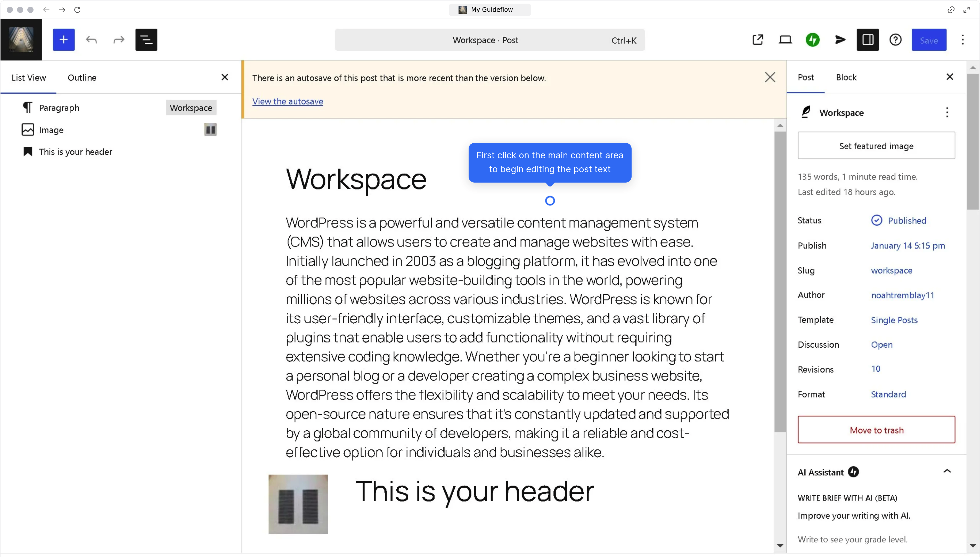
Task: Open View the autosave link
Action: pos(288,101)
